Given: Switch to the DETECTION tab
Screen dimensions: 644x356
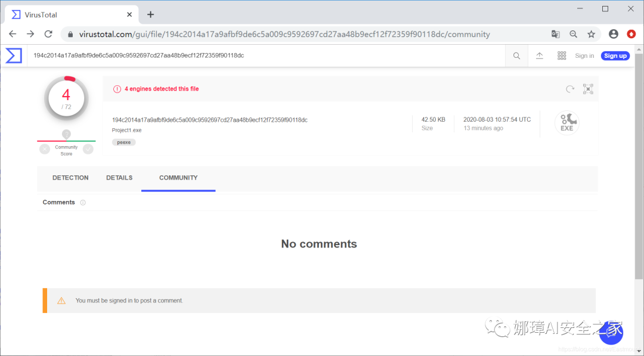Looking at the screenshot, I should [70, 178].
